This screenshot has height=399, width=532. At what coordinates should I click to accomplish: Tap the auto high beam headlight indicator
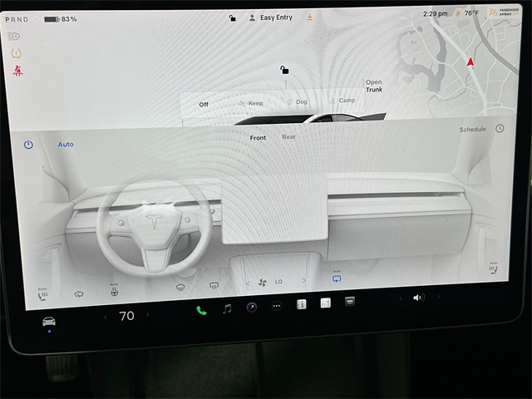point(14,36)
